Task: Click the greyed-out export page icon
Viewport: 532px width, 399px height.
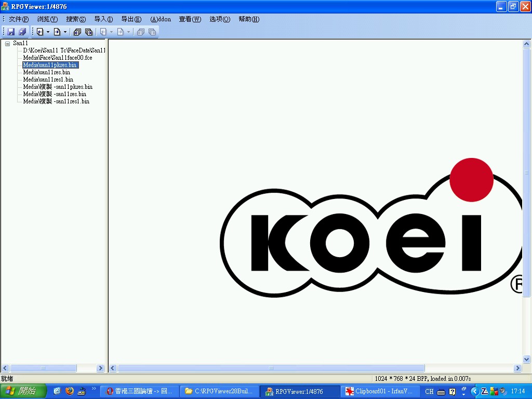Action: pos(121,32)
